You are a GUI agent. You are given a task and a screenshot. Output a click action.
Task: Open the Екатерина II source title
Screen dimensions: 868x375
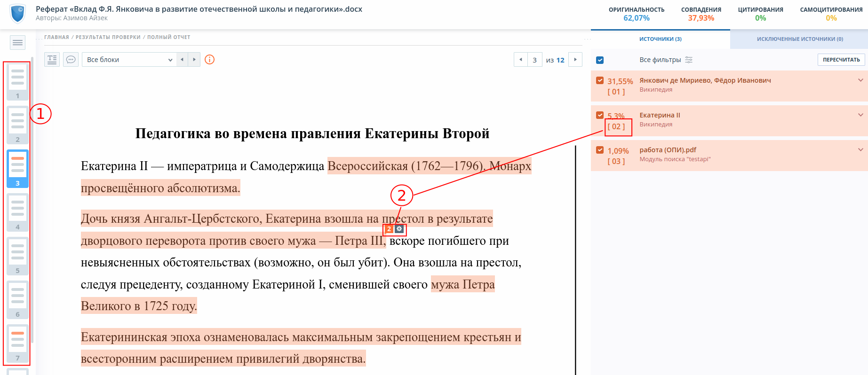[660, 115]
